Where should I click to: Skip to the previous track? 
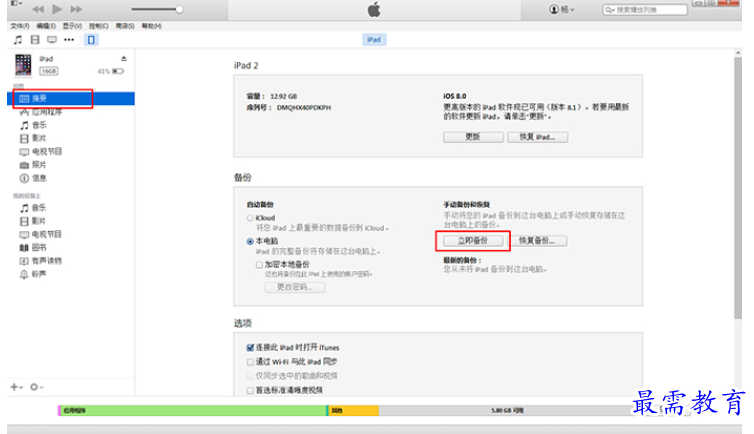[38, 9]
